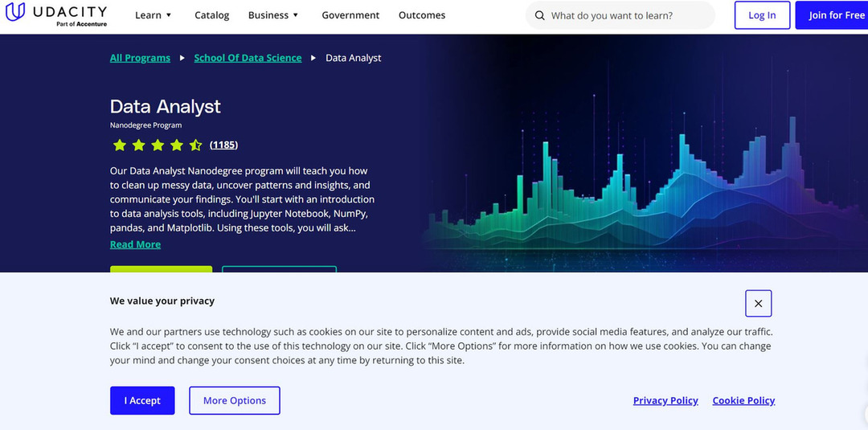This screenshot has height=430, width=868.
Task: Expand the Learn dropdown menu
Action: [154, 15]
